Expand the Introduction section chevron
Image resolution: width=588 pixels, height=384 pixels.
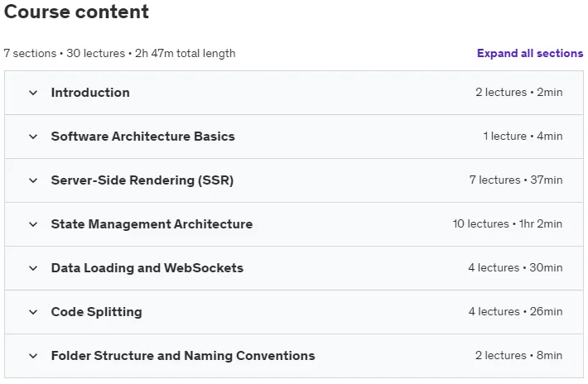point(33,93)
